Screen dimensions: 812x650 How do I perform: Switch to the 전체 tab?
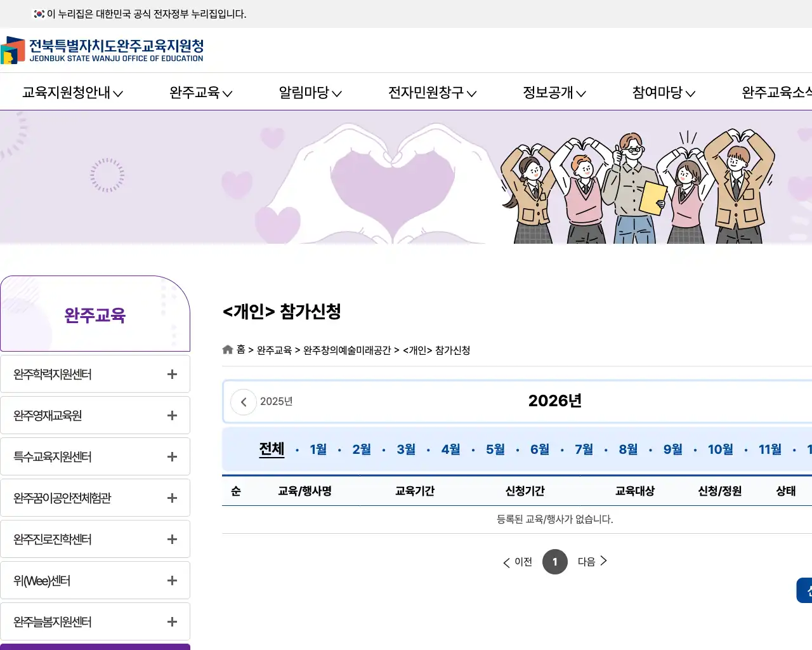pos(272,449)
